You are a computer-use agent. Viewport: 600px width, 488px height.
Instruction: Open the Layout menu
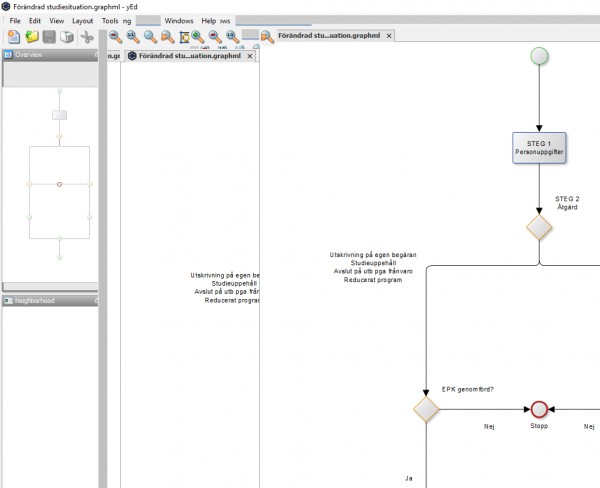tap(83, 21)
